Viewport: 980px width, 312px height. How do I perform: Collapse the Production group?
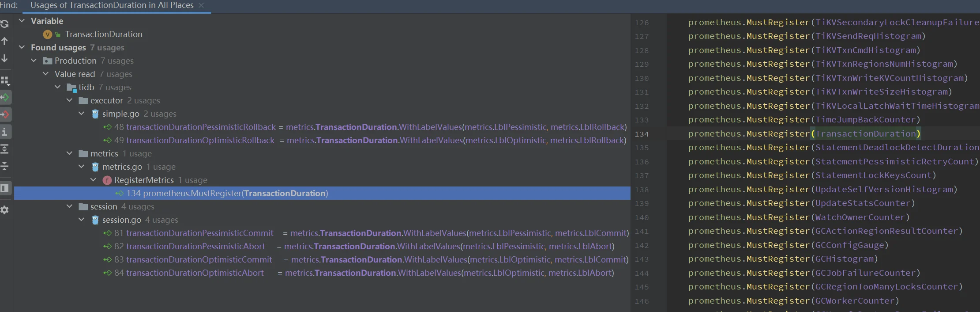pyautogui.click(x=34, y=60)
